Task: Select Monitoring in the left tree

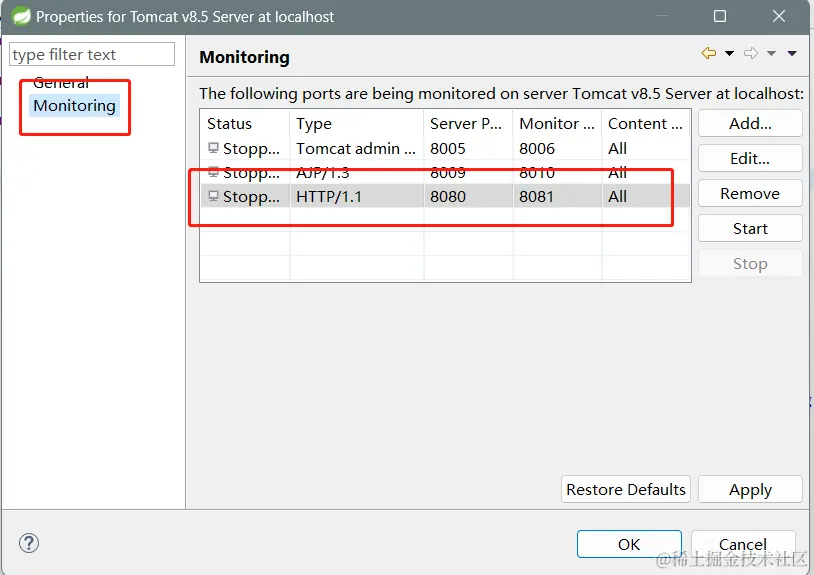Action: coord(74,105)
